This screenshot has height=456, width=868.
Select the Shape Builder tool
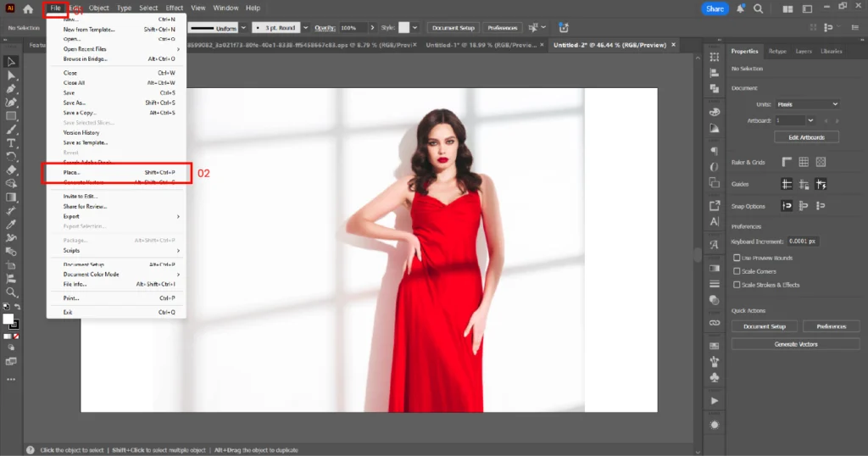[11, 184]
